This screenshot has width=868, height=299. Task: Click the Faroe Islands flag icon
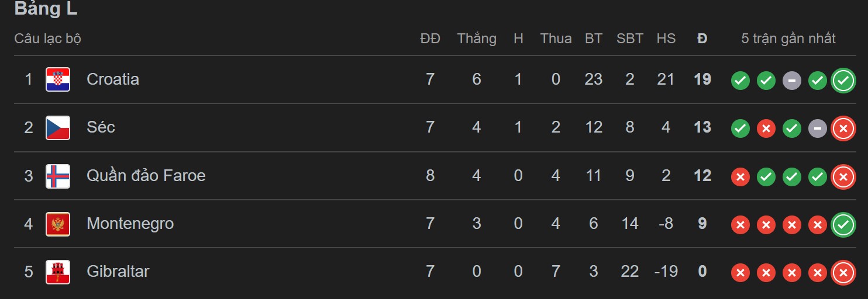[x=58, y=176]
